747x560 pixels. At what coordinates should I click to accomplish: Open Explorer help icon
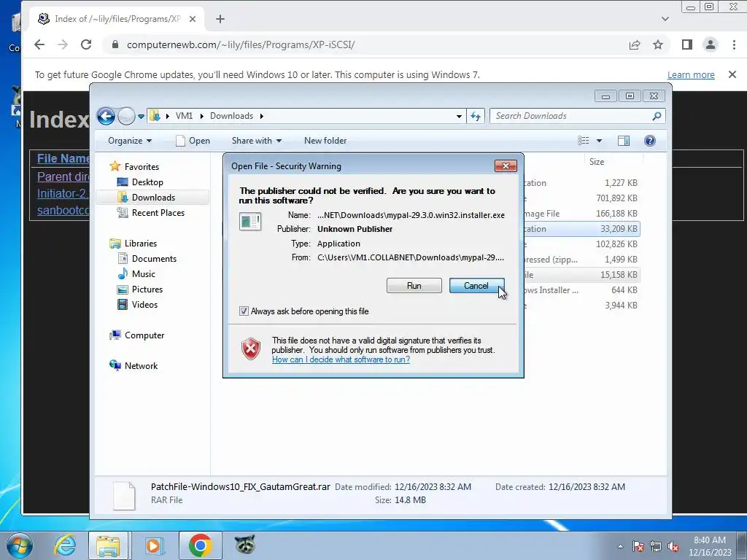point(650,141)
